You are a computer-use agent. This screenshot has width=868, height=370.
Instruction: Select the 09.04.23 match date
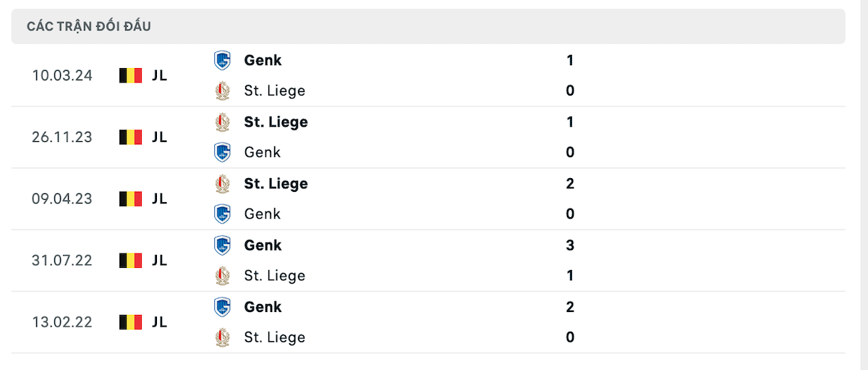pyautogui.click(x=62, y=198)
